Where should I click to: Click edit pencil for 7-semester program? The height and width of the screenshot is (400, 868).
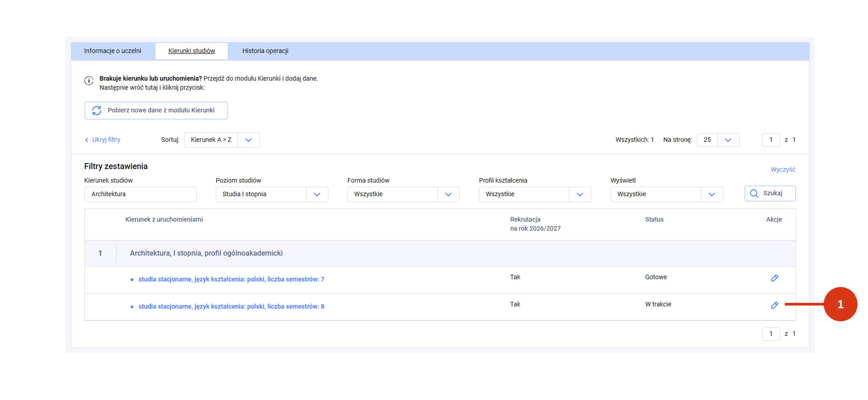[774, 278]
